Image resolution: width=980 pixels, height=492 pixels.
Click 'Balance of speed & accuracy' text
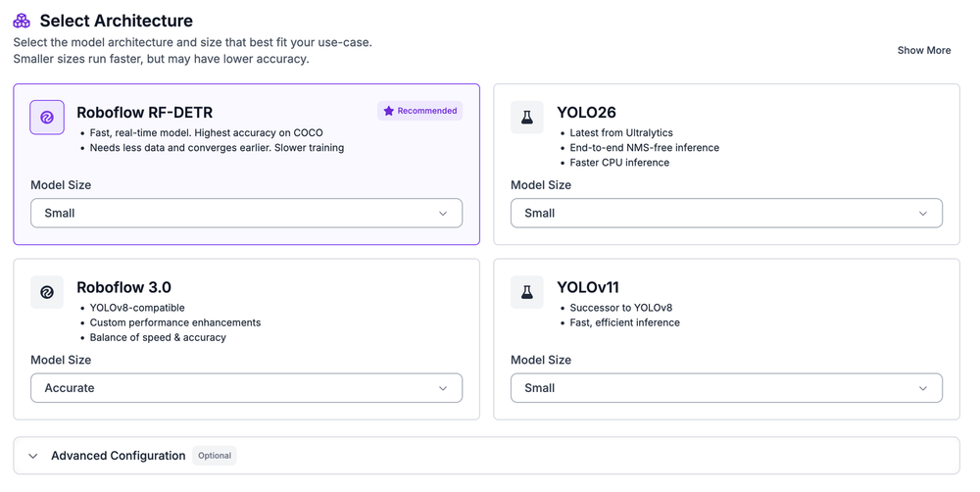158,337
